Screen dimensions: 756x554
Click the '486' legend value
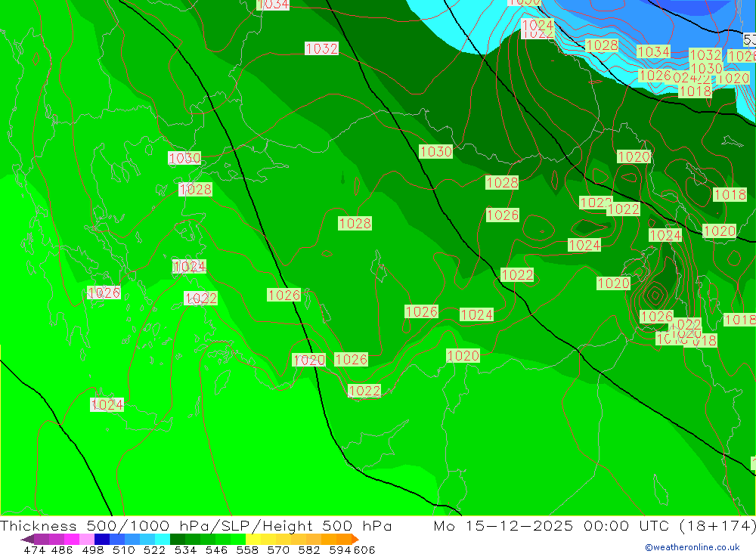(x=62, y=549)
